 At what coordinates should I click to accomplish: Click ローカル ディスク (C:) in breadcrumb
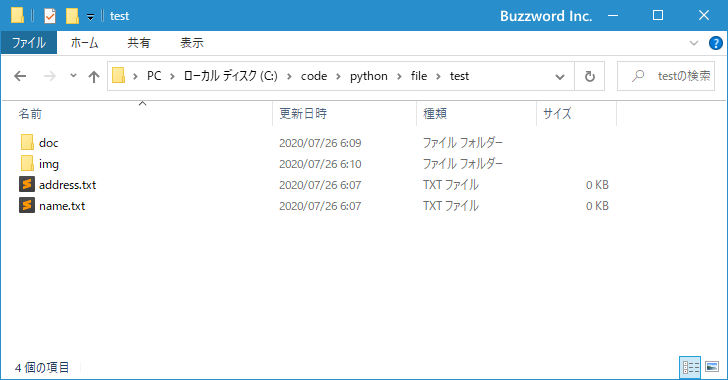coord(230,76)
